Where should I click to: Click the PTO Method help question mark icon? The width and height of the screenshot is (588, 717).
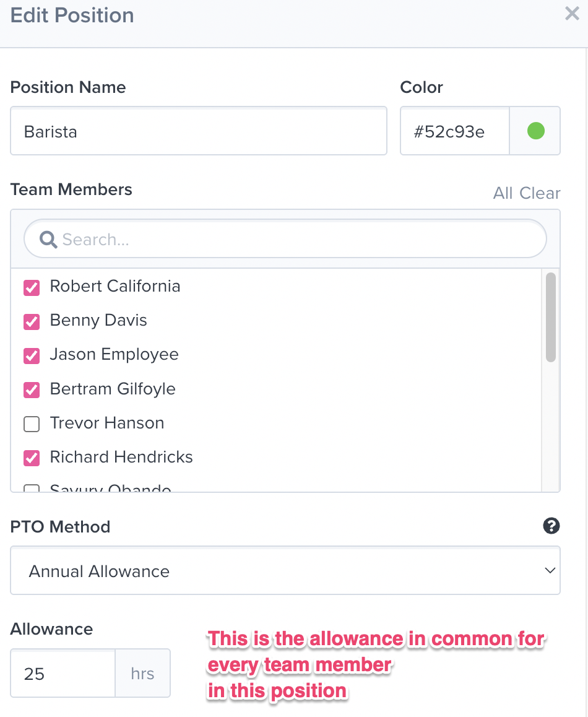(551, 526)
